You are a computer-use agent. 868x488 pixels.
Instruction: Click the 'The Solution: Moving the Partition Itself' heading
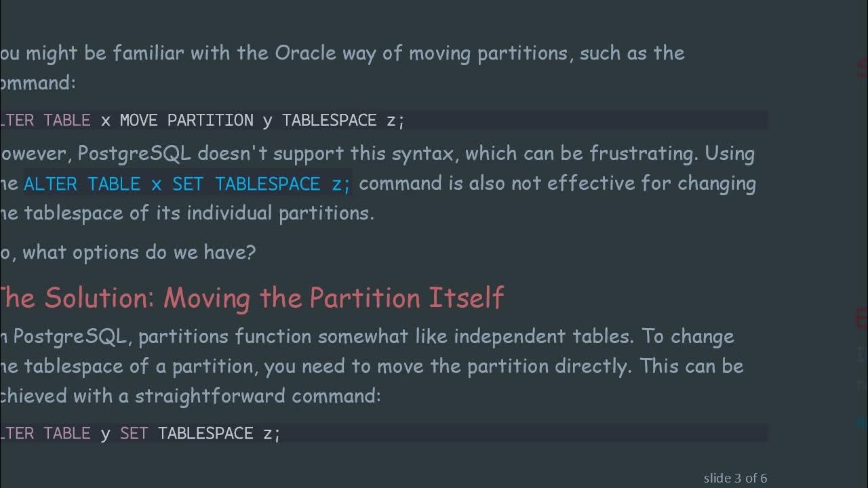point(250,298)
